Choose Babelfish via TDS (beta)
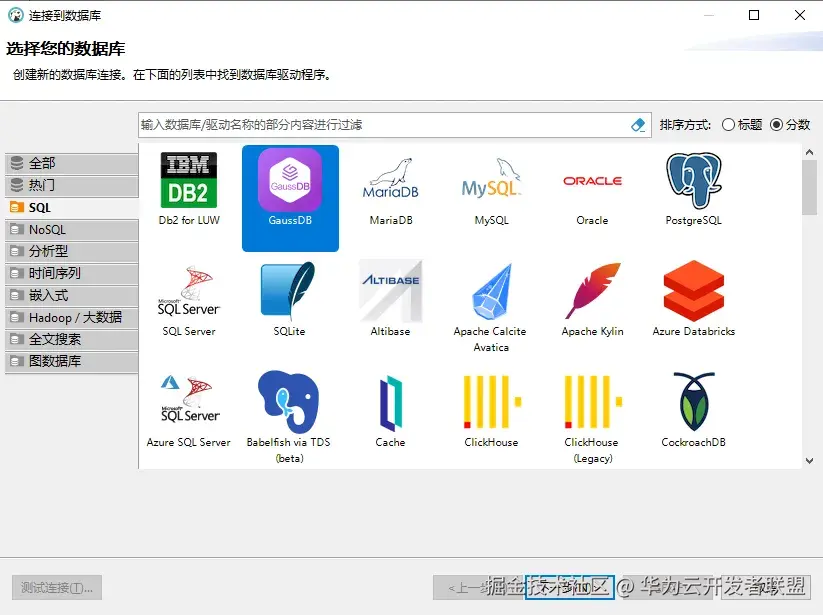 pos(288,402)
